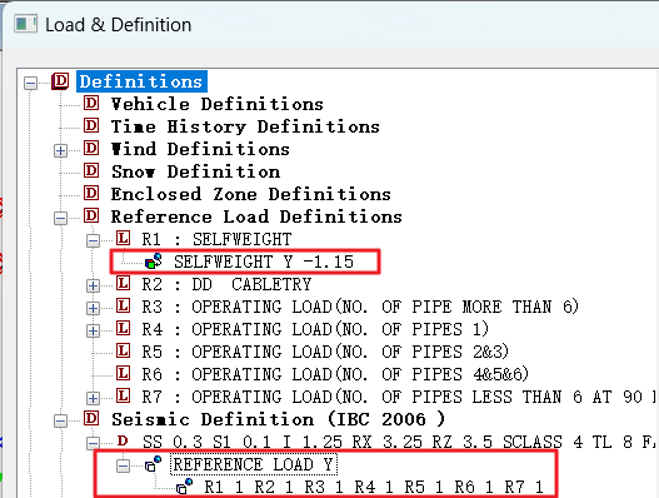Click the icon beside R1 1 R2 1 R3 1
Image resolution: width=659 pixels, height=498 pixels.
[185, 487]
